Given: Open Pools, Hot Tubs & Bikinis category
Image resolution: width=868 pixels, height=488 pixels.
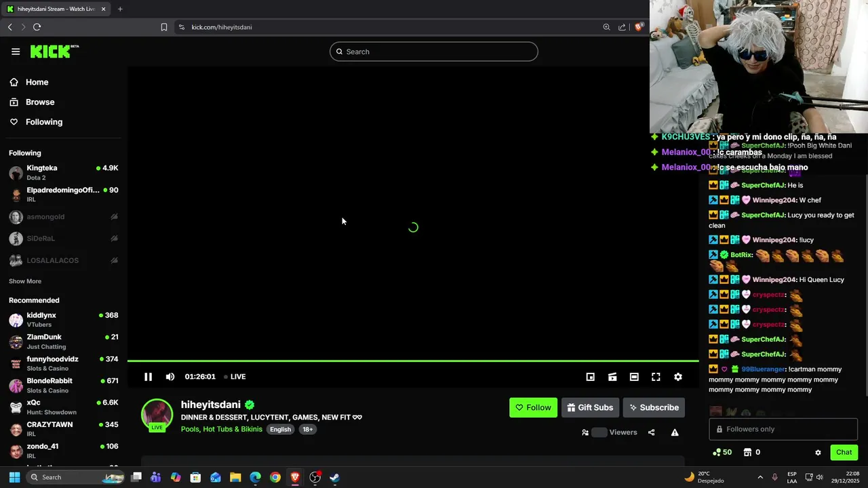Looking at the screenshot, I should 222,429.
